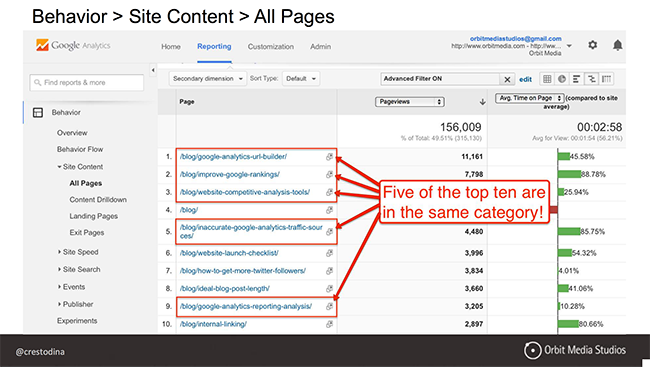Switch to the pie chart view icon

(x=562, y=79)
